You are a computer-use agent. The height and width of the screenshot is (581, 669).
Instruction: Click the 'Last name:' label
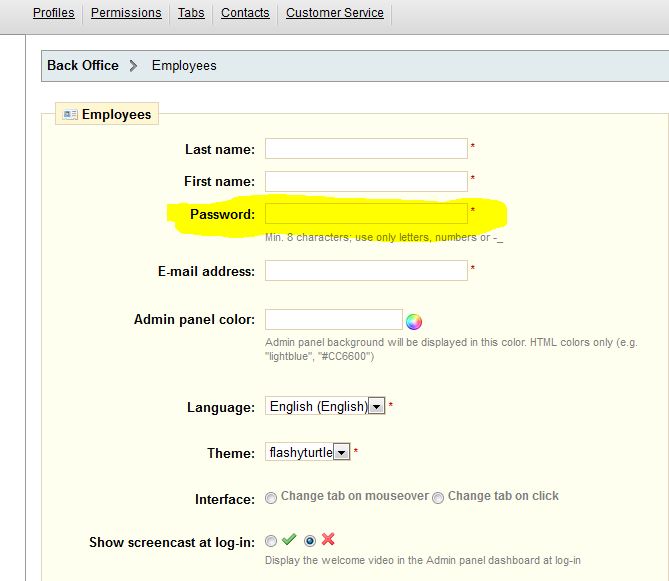pyautogui.click(x=220, y=149)
